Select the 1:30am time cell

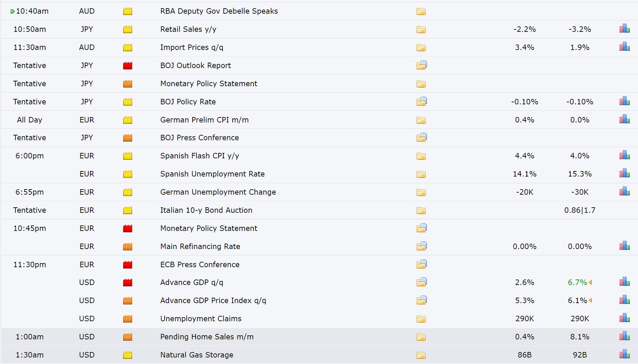(30, 355)
